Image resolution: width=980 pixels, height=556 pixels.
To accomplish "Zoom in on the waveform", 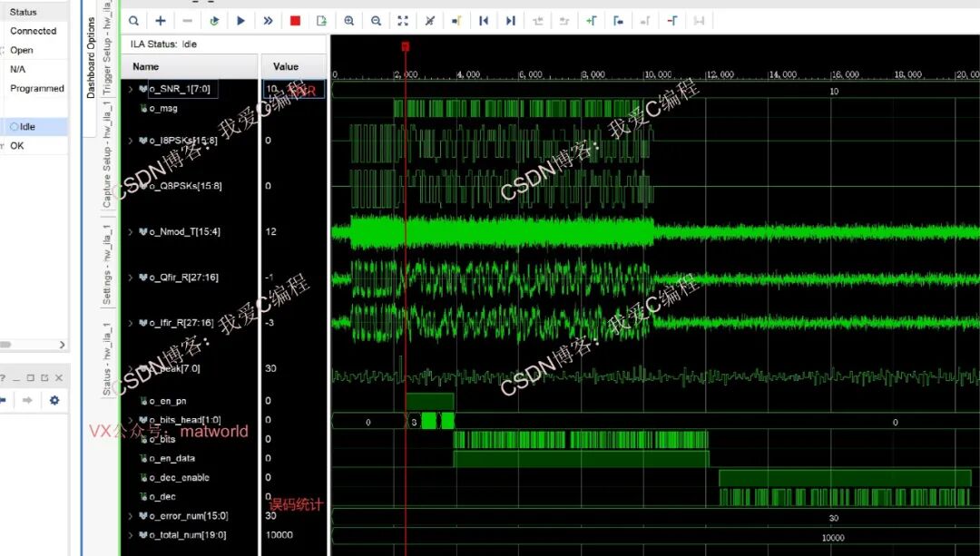I will coord(348,21).
